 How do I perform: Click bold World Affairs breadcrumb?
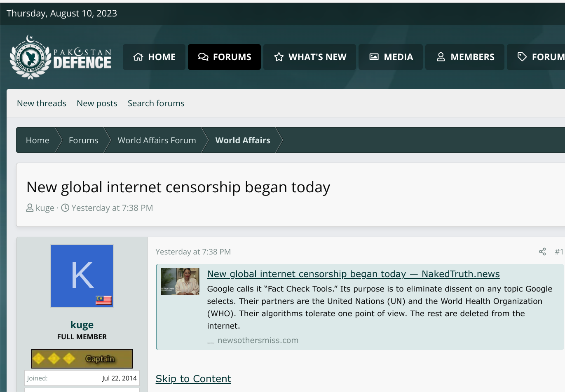point(243,140)
